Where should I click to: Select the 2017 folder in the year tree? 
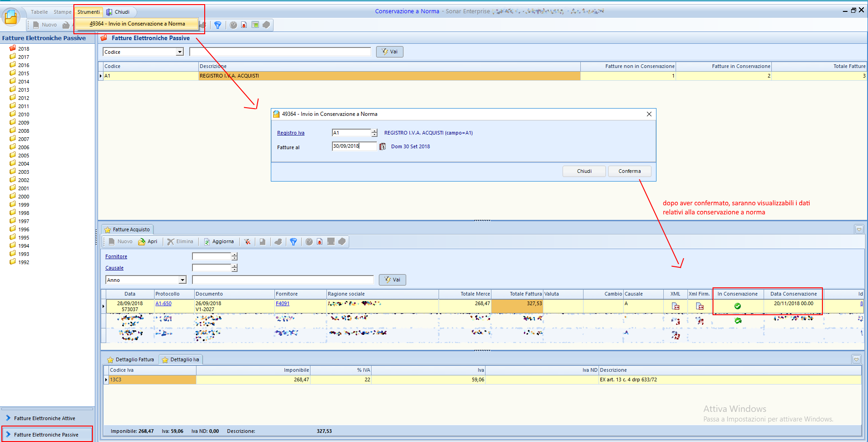[x=23, y=57]
